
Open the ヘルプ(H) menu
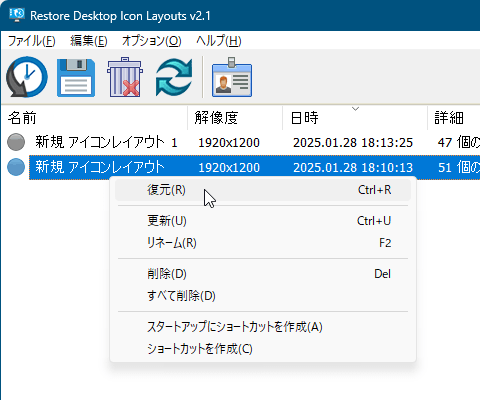click(x=219, y=41)
